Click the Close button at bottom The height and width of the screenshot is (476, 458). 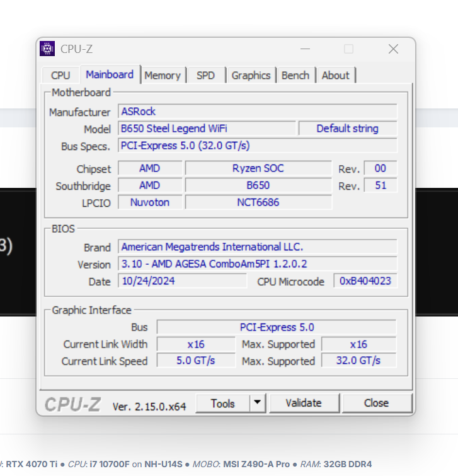376,403
